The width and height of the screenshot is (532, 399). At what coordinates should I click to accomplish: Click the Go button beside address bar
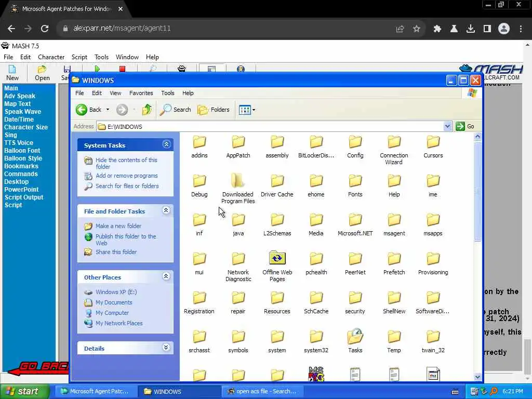(x=465, y=126)
